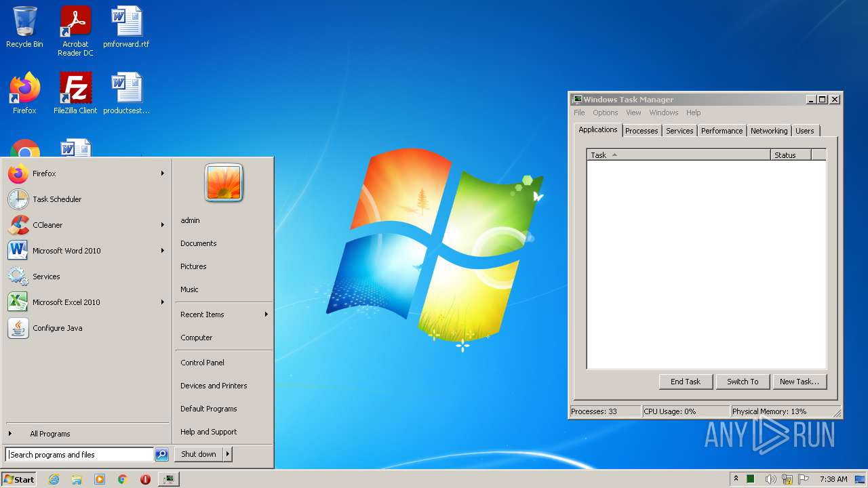Open Windows Media Player from taskbar
Viewport: 868px width, 488px height.
(x=100, y=479)
